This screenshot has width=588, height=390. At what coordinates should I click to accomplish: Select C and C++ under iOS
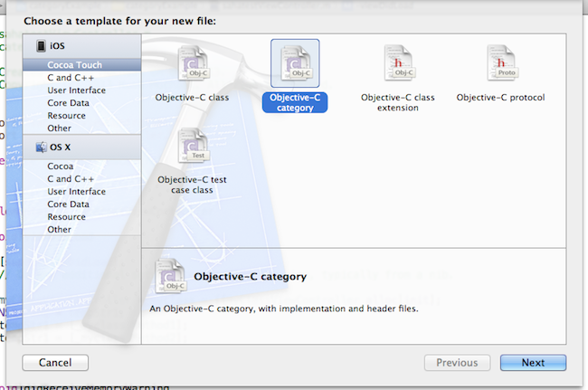click(81, 78)
